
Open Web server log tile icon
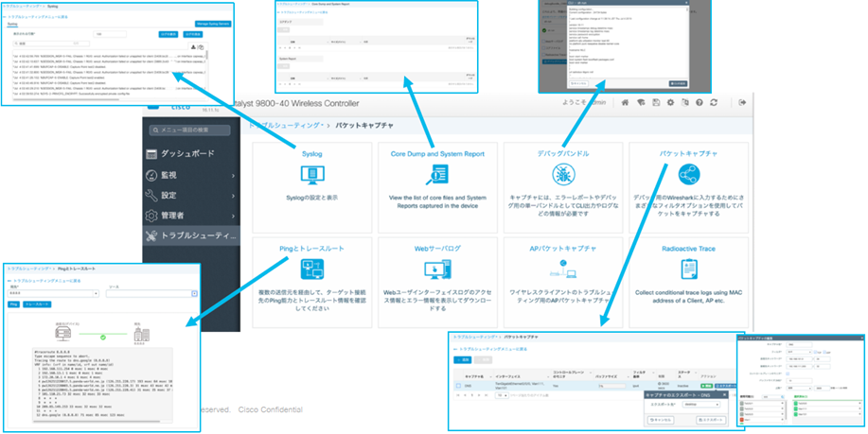pos(437,269)
